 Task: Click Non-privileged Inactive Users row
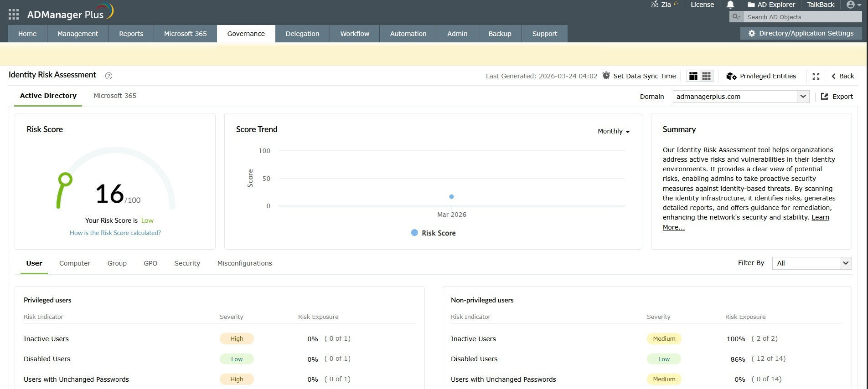coord(646,338)
